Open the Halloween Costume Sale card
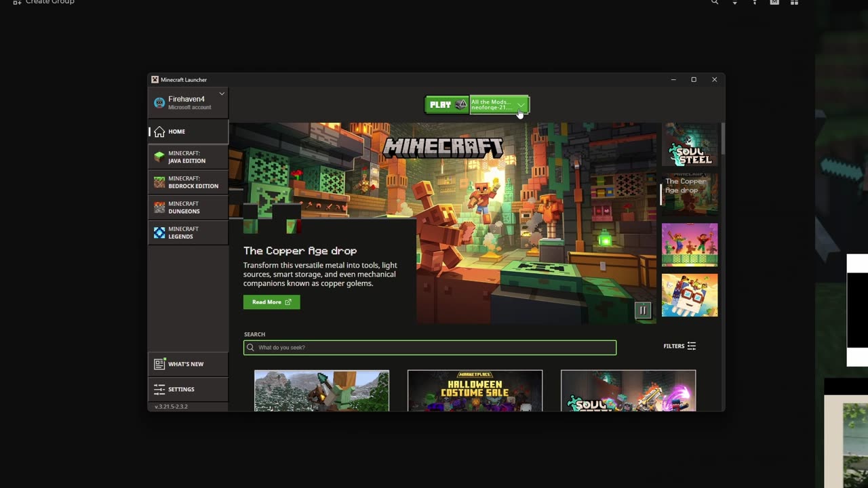The image size is (868, 488). tap(475, 390)
